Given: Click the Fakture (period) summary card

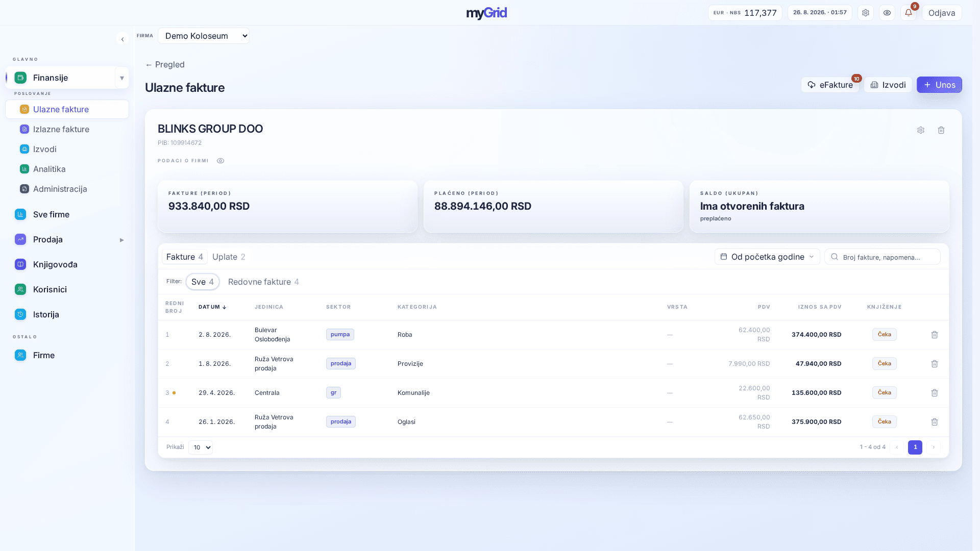Looking at the screenshot, I should [x=287, y=206].
